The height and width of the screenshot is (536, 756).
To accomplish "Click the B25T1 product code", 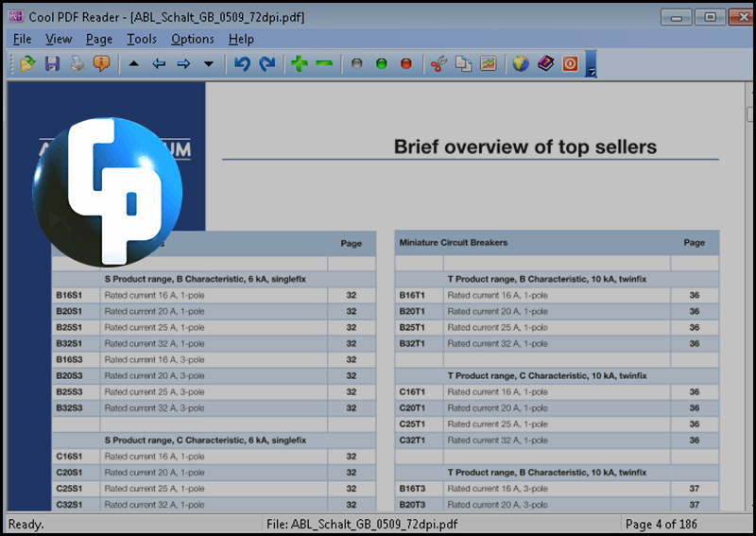I will [412, 328].
